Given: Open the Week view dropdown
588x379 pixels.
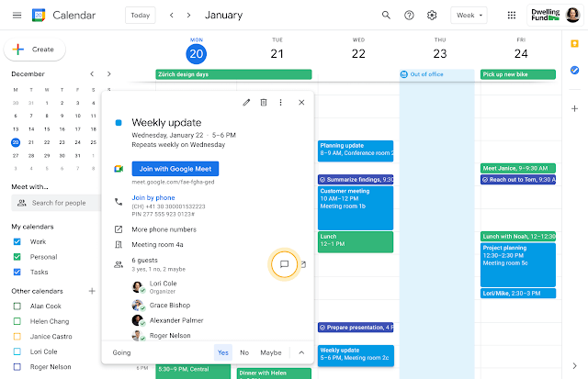Looking at the screenshot, I should pos(478,16).
